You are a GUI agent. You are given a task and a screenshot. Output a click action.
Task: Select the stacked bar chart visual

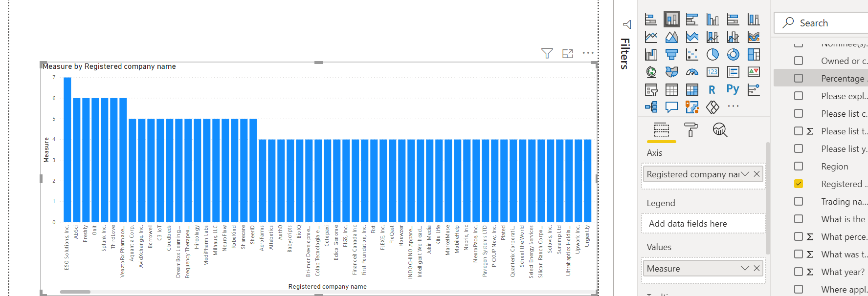click(651, 20)
